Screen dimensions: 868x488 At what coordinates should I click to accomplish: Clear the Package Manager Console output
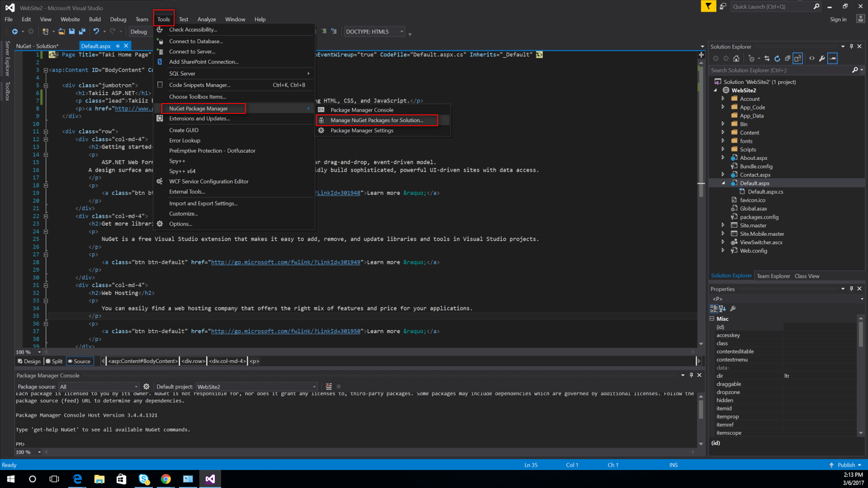(329, 387)
